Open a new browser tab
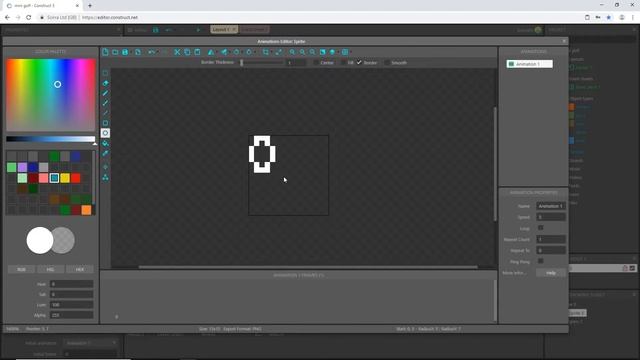The height and width of the screenshot is (360, 640). point(90,6)
